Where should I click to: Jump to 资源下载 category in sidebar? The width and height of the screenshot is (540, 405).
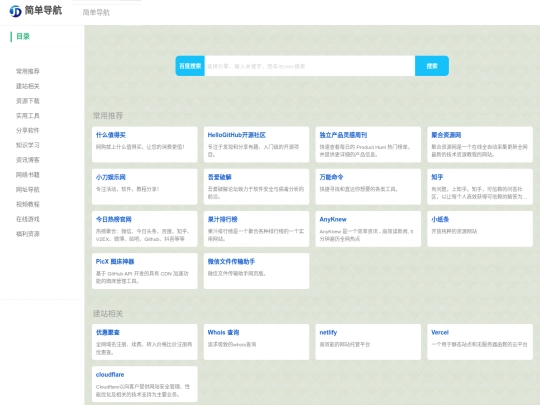pyautogui.click(x=28, y=101)
